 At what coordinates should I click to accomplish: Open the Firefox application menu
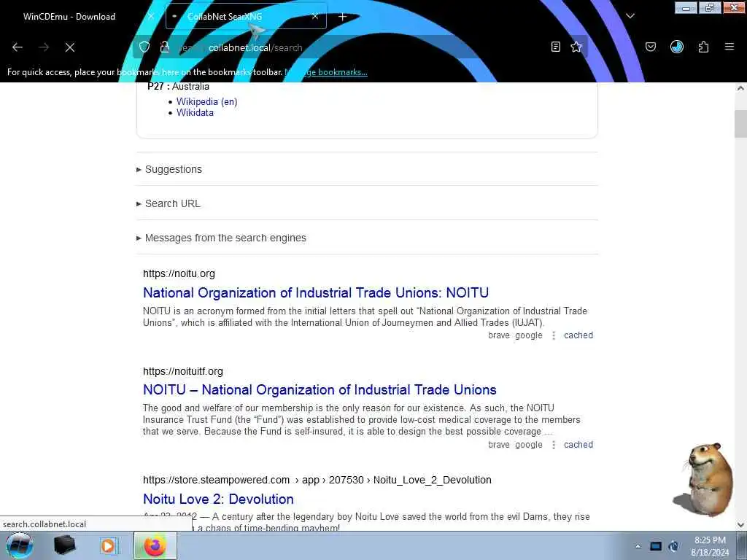[729, 47]
